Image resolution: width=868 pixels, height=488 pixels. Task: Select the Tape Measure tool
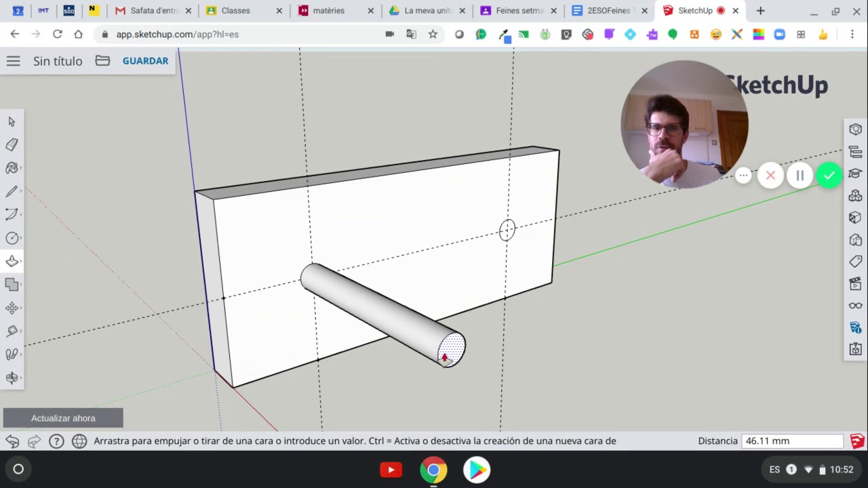click(x=12, y=331)
